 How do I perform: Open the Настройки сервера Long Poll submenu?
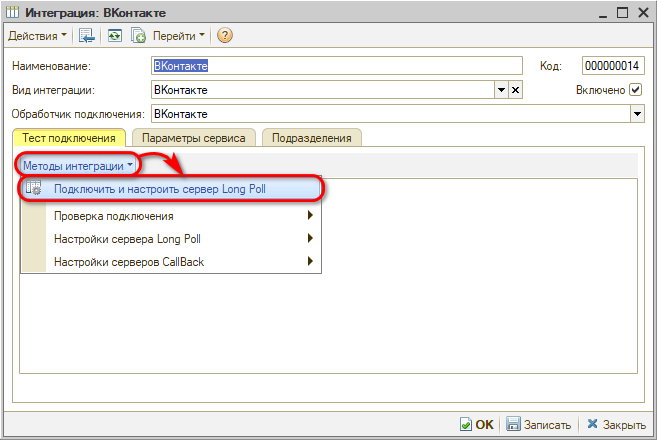pyautogui.click(x=172, y=239)
